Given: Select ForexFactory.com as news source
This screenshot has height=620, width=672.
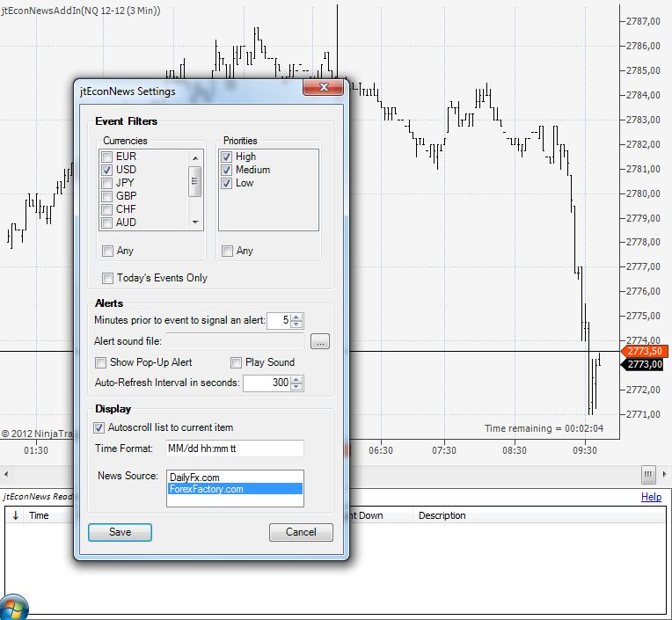Looking at the screenshot, I should click(x=235, y=489).
